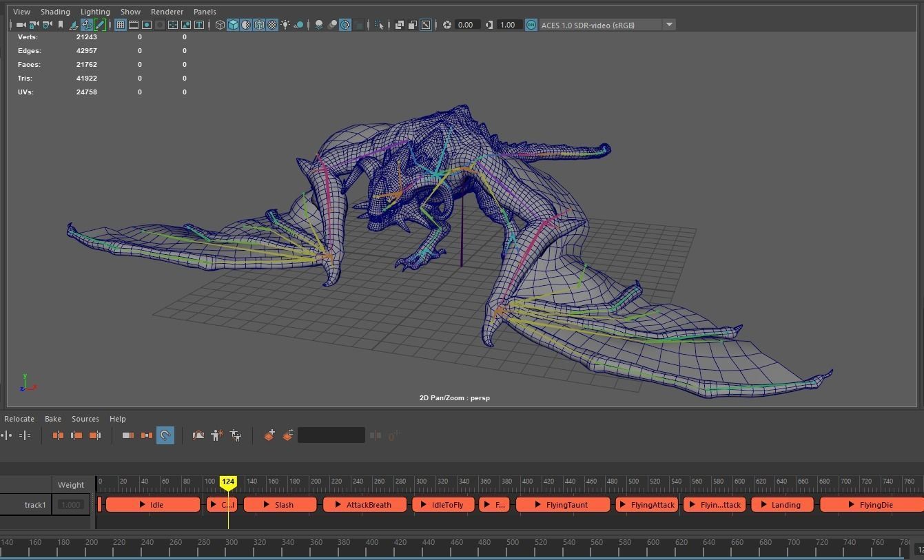Click the Add animation layer plus icon
The width and height of the screenshot is (924, 560).
click(x=269, y=435)
